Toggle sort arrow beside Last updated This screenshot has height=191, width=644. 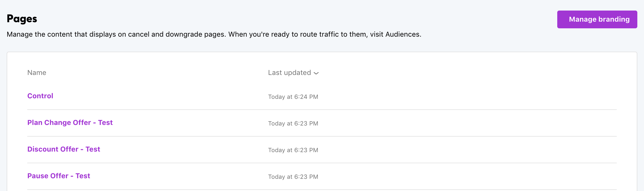316,73
